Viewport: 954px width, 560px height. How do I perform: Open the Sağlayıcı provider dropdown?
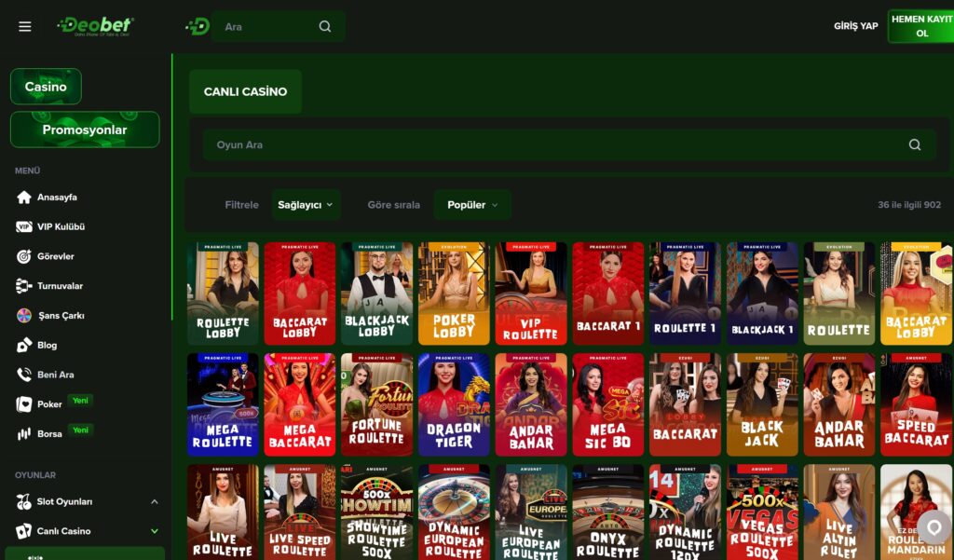pos(307,204)
